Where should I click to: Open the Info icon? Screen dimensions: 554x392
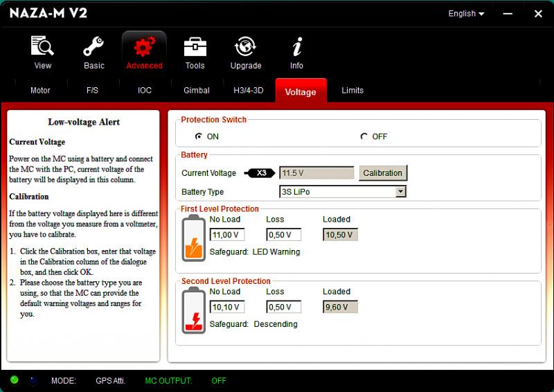pyautogui.click(x=296, y=48)
